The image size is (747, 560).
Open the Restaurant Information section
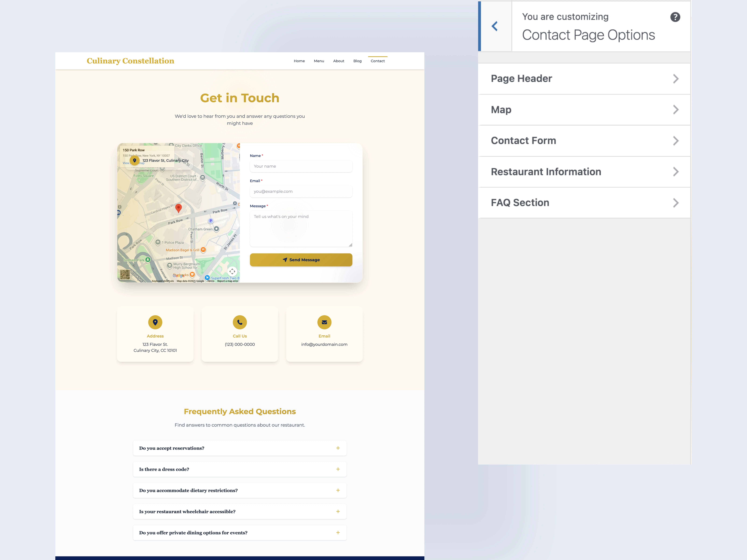pos(584,172)
